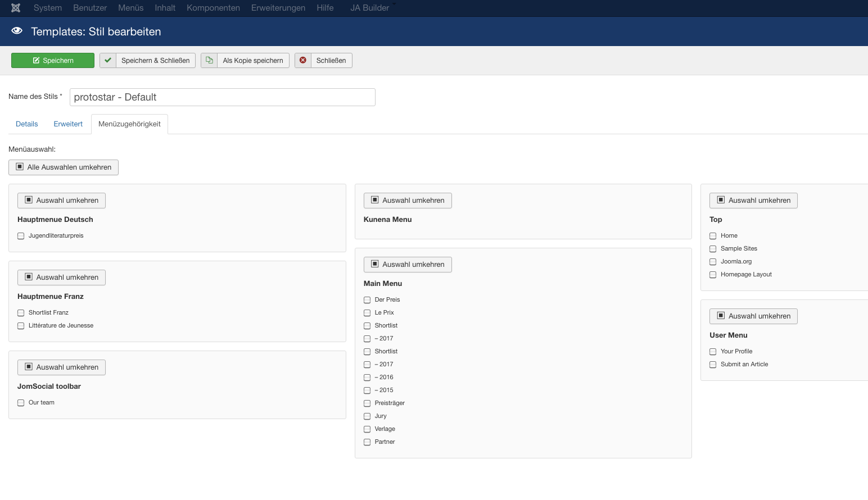Select the – 2016 checkbox
The image size is (868, 500).
pyautogui.click(x=367, y=378)
